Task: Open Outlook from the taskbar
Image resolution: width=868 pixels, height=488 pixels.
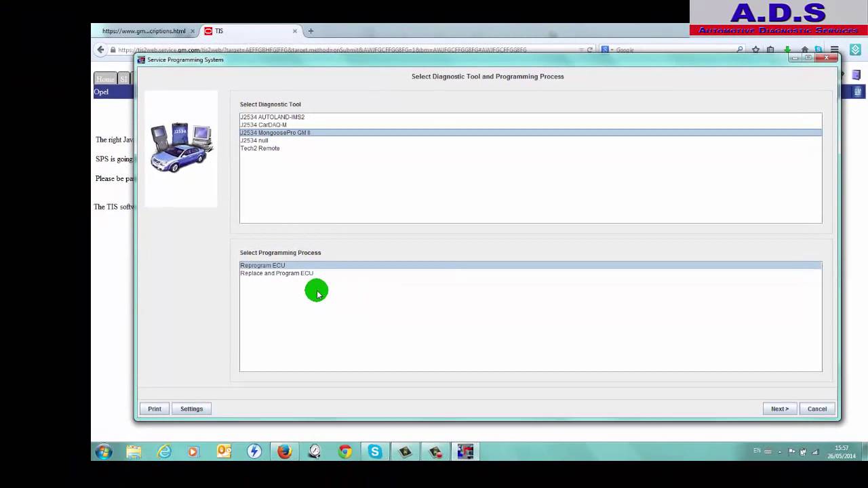Action: (x=224, y=451)
